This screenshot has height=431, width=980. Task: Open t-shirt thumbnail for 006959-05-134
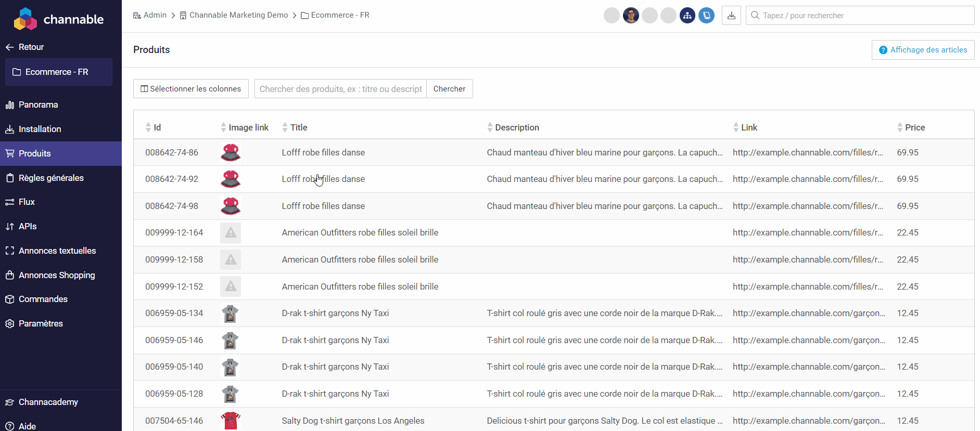[231, 314]
